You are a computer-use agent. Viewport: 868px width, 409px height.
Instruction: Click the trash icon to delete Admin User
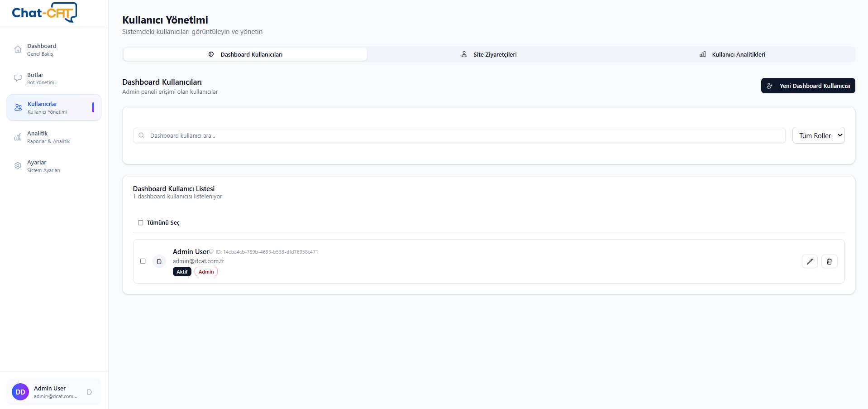tap(829, 261)
